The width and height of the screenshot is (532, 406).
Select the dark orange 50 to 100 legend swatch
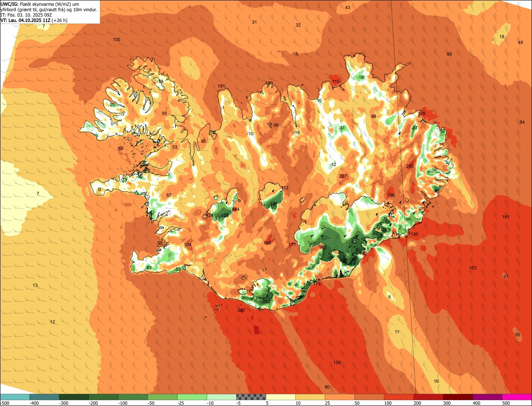pyautogui.click(x=369, y=397)
